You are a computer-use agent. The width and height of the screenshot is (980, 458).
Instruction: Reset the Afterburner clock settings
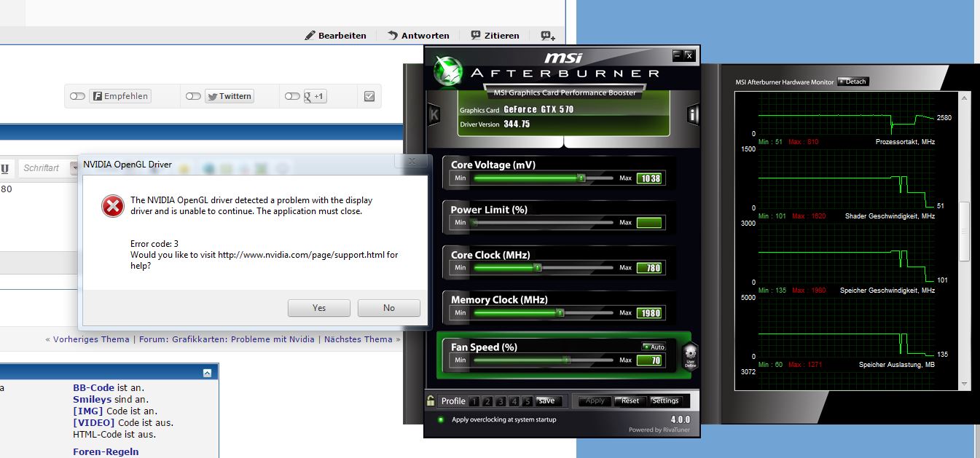(x=630, y=400)
